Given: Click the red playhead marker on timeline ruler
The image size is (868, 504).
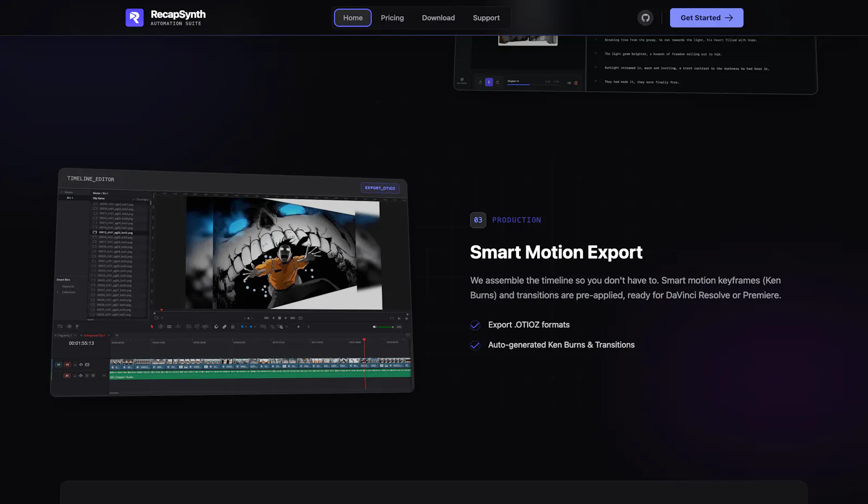Looking at the screenshot, I should (364, 340).
